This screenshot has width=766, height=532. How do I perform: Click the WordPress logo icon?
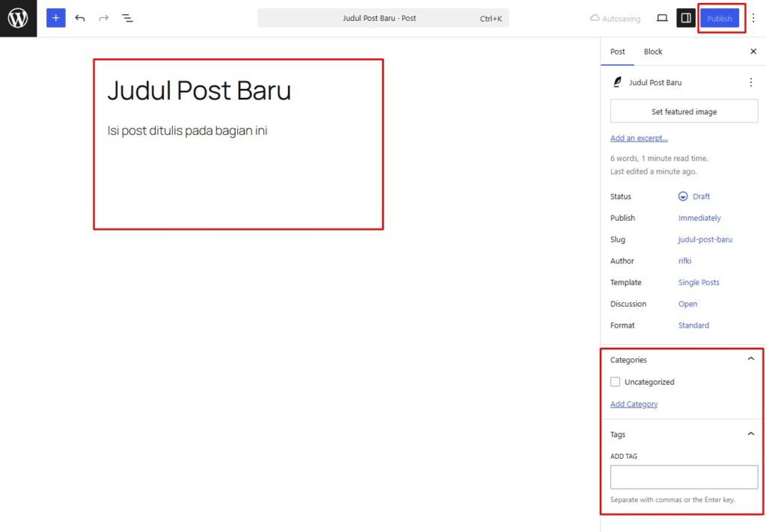18,18
